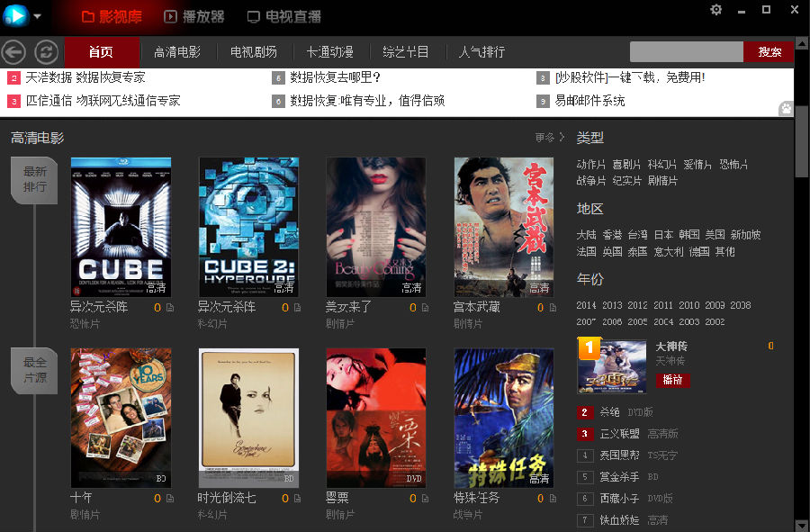The height and width of the screenshot is (532, 810).
Task: Click the search text input field
Action: 686,52
